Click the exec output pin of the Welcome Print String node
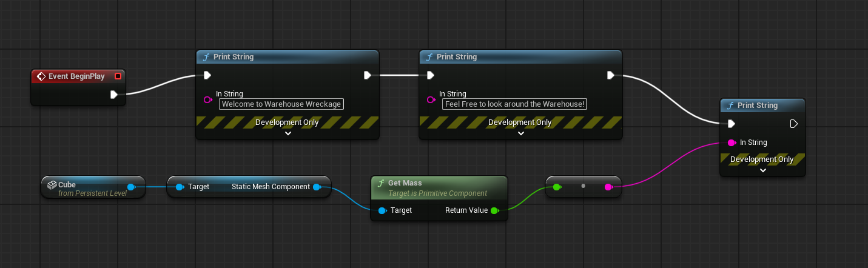The width and height of the screenshot is (868, 268). (x=368, y=75)
